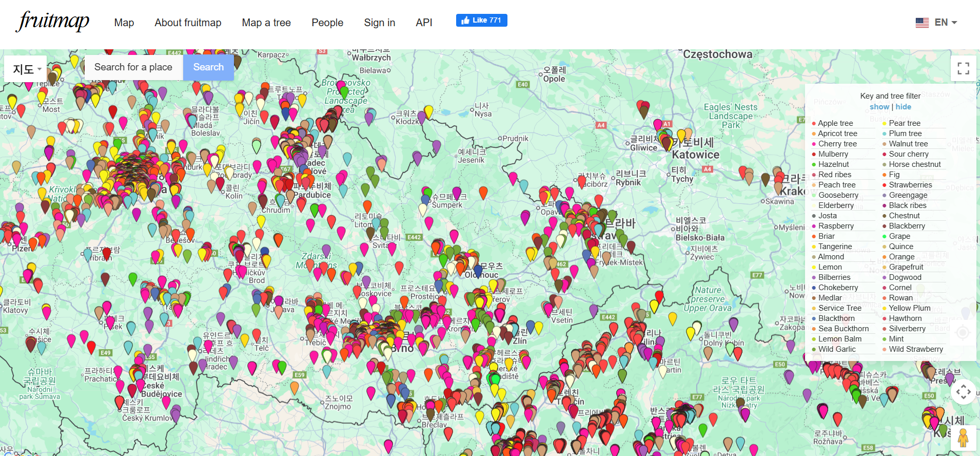Select Blackberry in the key
This screenshot has width=980, height=456.
[907, 226]
